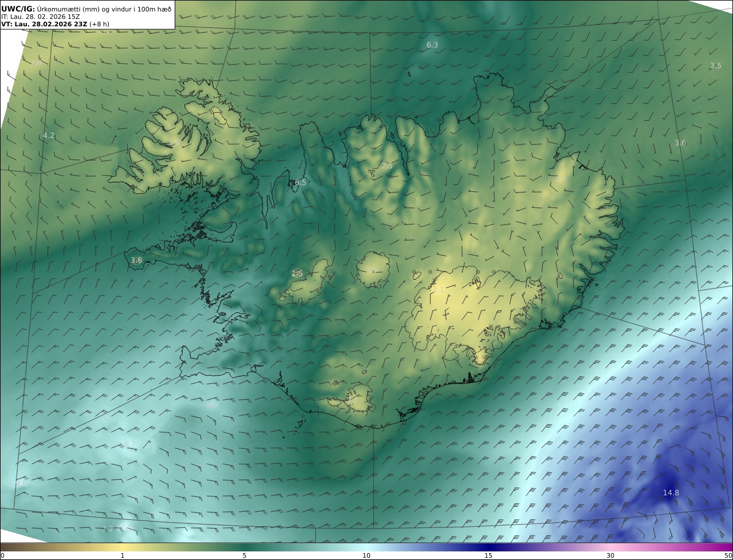
Task: Click the 6.5 value in Húnaflói bay
Action: click(x=300, y=183)
